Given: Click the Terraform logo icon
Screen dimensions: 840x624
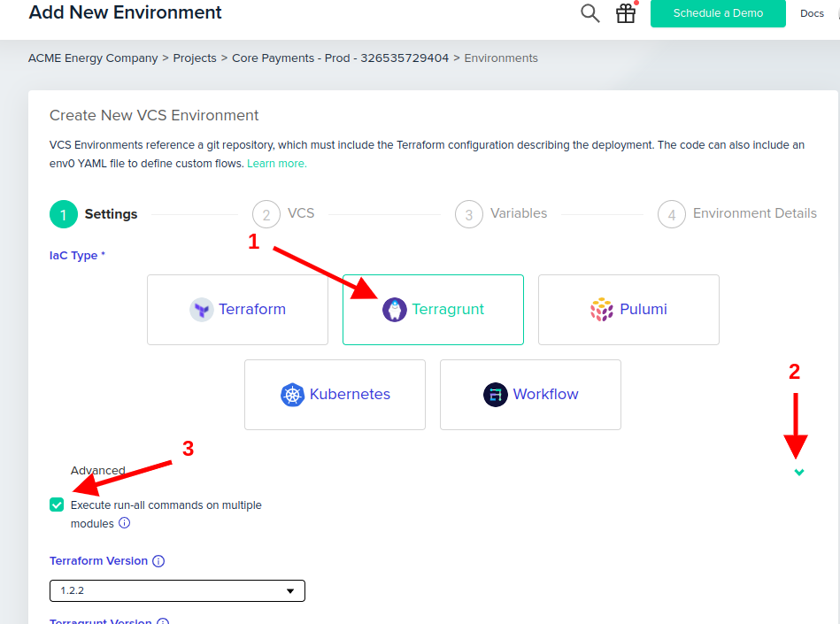Looking at the screenshot, I should point(202,310).
